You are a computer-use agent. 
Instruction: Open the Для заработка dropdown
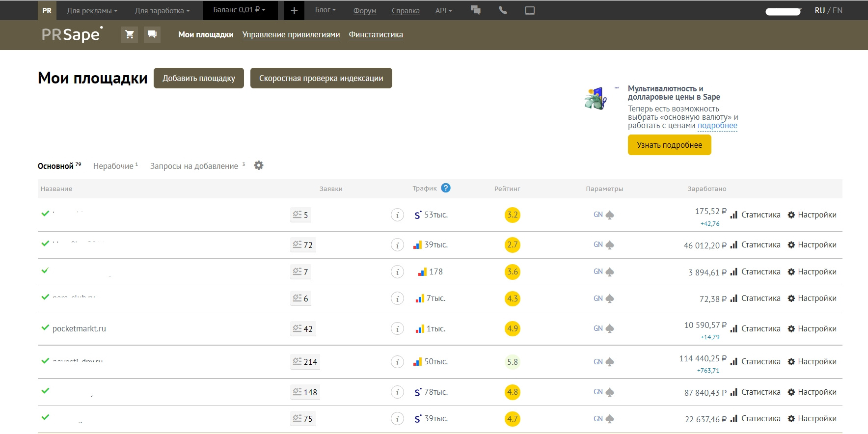pos(162,11)
